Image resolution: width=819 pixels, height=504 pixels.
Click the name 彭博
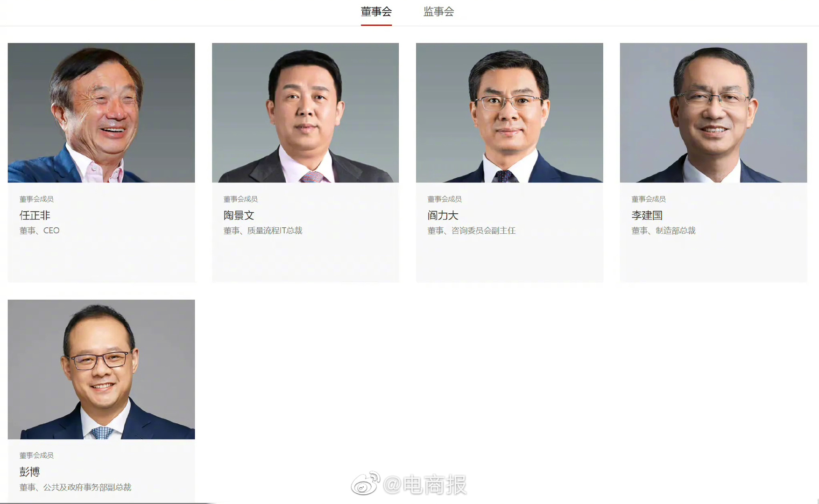(x=29, y=472)
